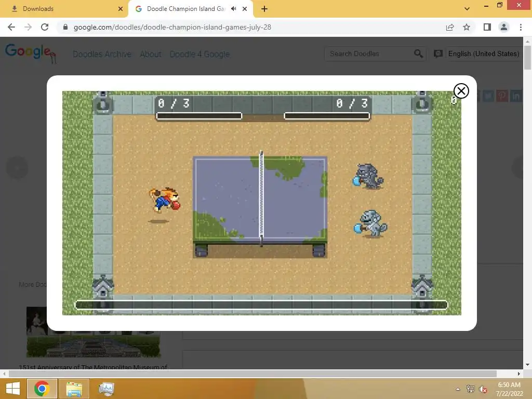Click the network tray icon
The height and width of the screenshot is (399, 532).
(471, 389)
